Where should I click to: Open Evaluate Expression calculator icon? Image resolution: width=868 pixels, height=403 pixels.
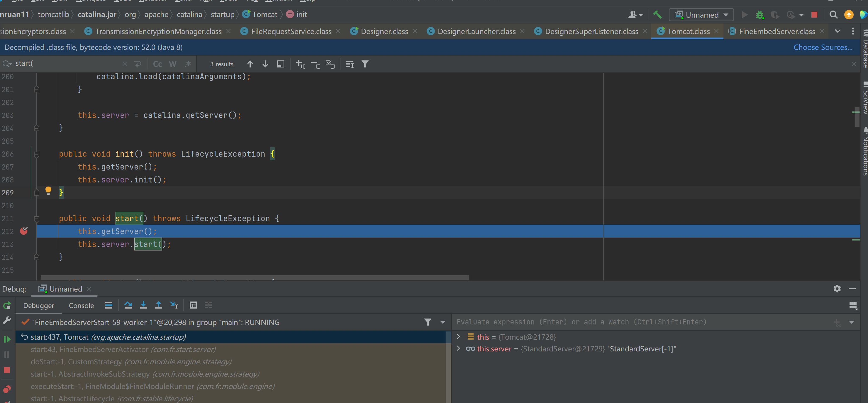click(x=193, y=305)
